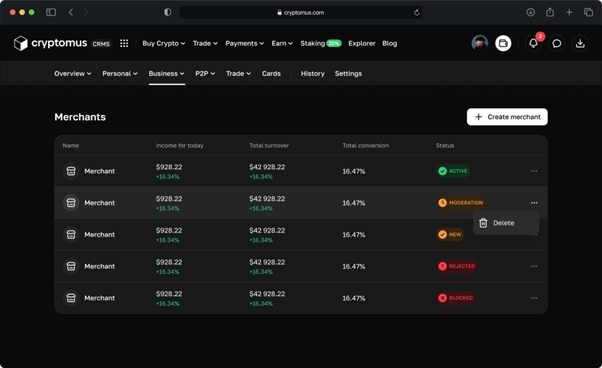
Task: Expand the Business submenu
Action: point(167,73)
